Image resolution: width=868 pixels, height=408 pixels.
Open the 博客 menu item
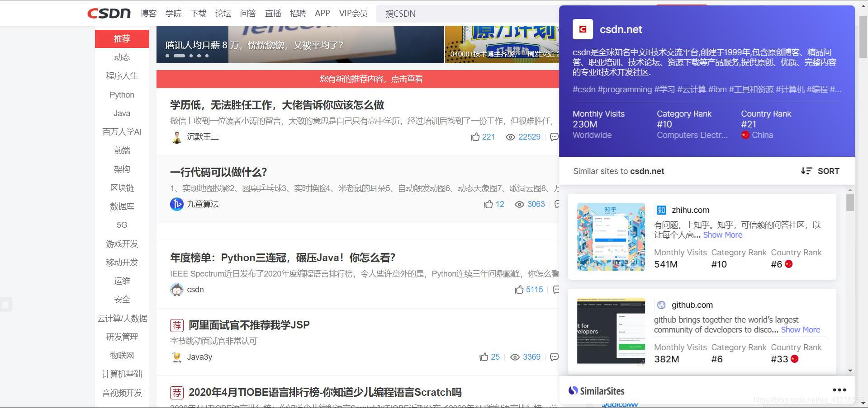tap(148, 14)
